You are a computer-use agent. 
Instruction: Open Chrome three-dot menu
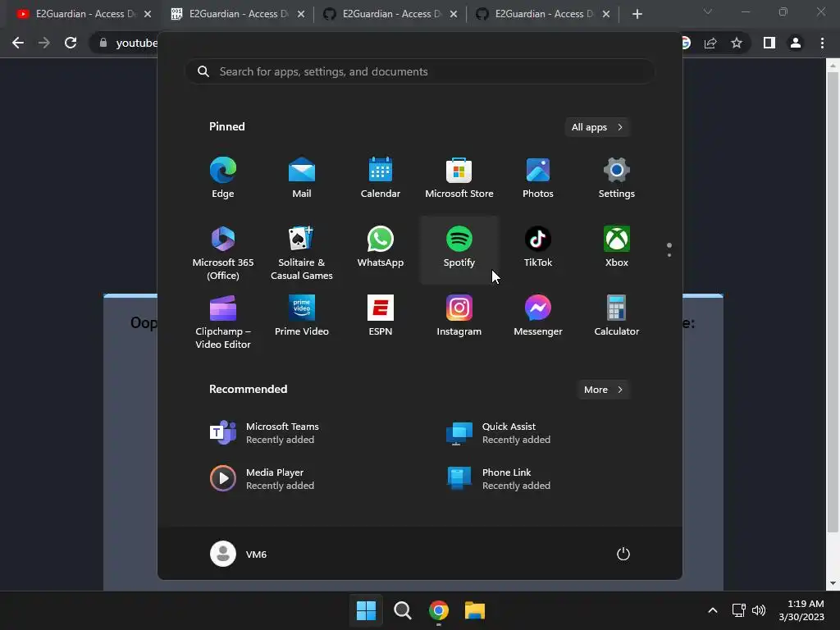point(822,43)
